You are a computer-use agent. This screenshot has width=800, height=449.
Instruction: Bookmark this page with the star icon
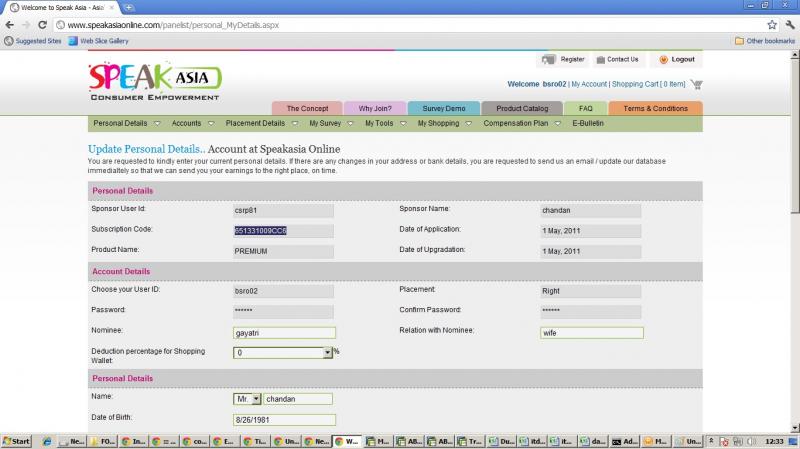(x=772, y=24)
